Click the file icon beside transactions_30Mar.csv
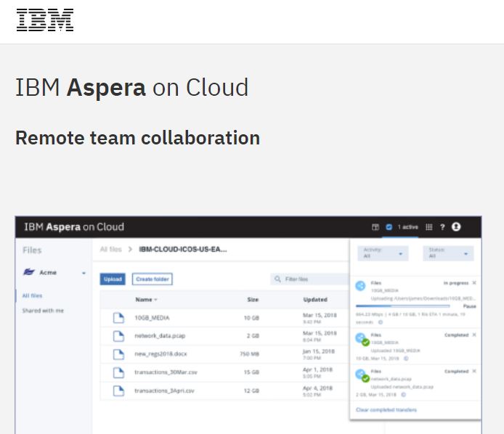 click(118, 372)
